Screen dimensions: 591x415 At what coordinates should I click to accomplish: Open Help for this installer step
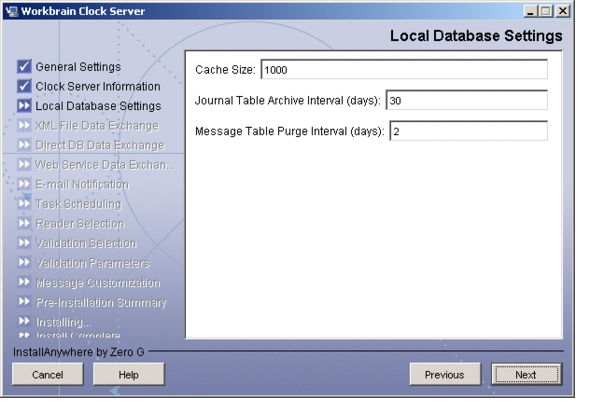coord(129,374)
